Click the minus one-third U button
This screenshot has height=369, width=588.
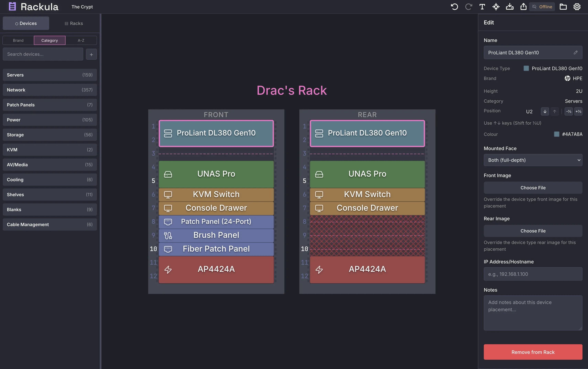click(569, 112)
